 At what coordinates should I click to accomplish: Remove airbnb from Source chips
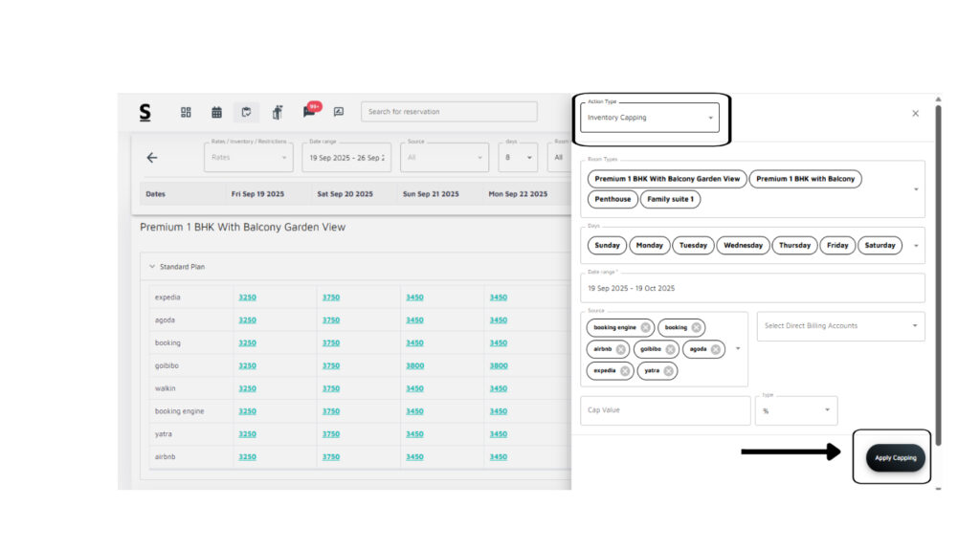621,349
